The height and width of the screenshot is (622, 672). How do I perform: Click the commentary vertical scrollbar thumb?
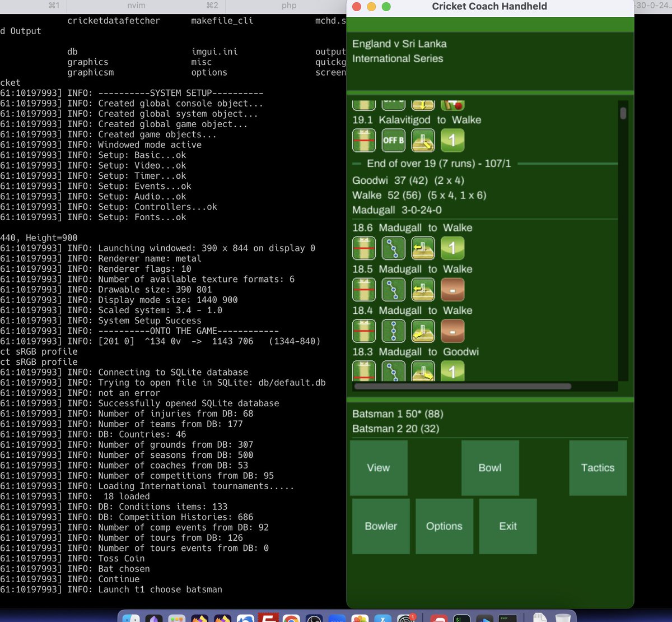[x=623, y=113]
